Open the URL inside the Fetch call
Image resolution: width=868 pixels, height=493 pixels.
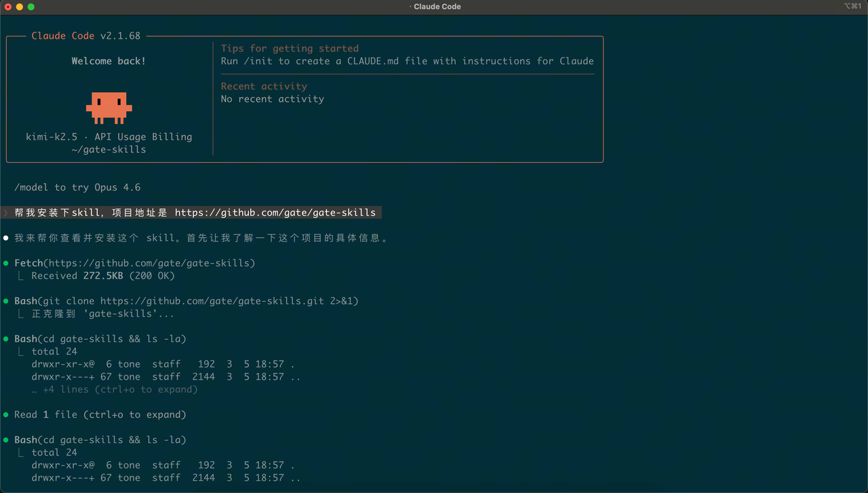151,263
